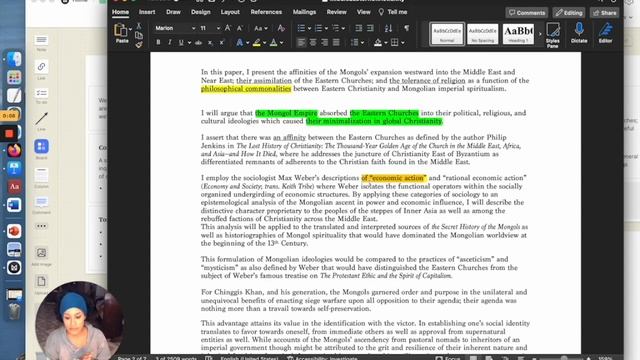Apply Text Effects blue A

tap(240, 42)
